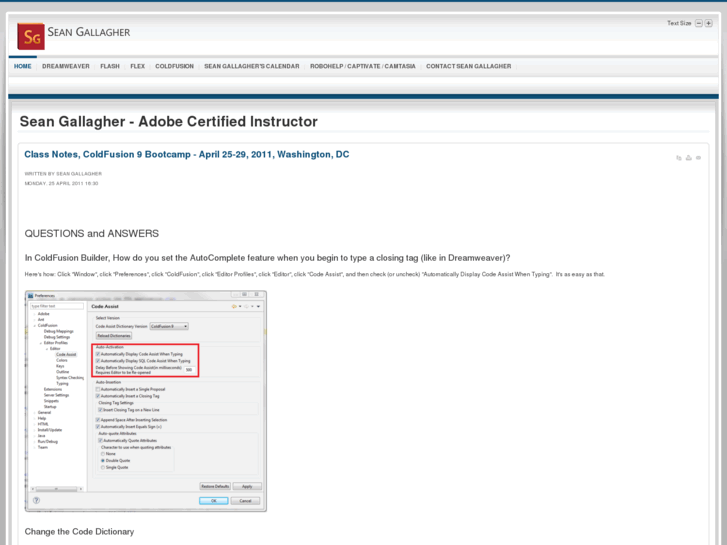This screenshot has height=545, width=727.
Task: Click the help question mark icon
Action: [37, 501]
